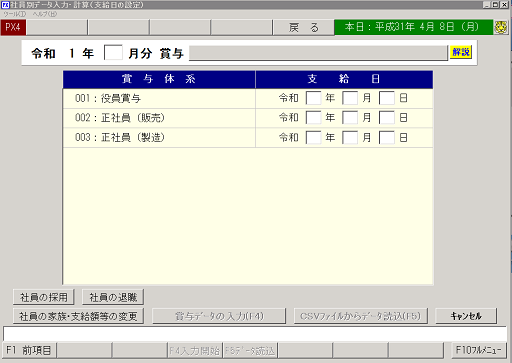Open the ヘルプ menu
The width and height of the screenshot is (512, 363).
tap(45, 14)
